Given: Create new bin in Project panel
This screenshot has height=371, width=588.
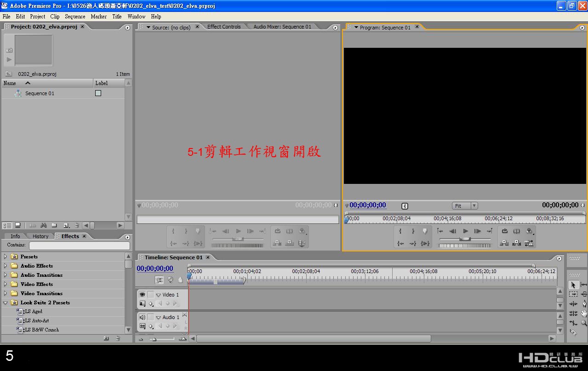Looking at the screenshot, I should coord(54,225).
